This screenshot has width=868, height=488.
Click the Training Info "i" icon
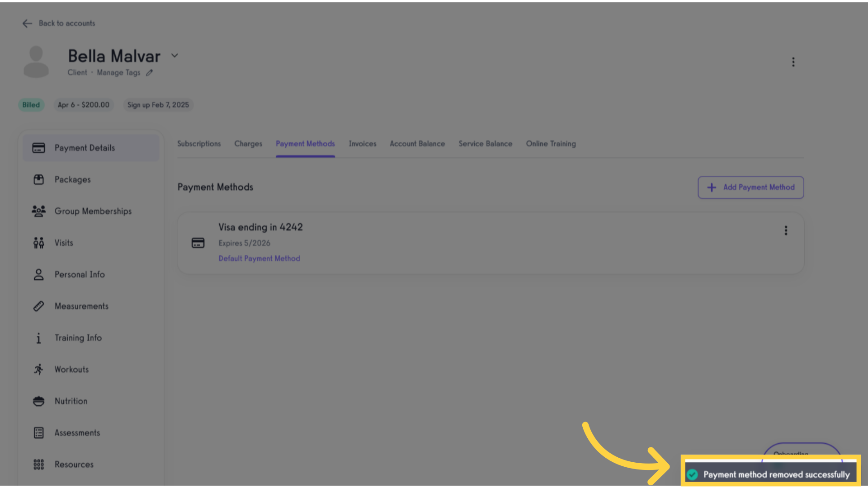tap(39, 338)
